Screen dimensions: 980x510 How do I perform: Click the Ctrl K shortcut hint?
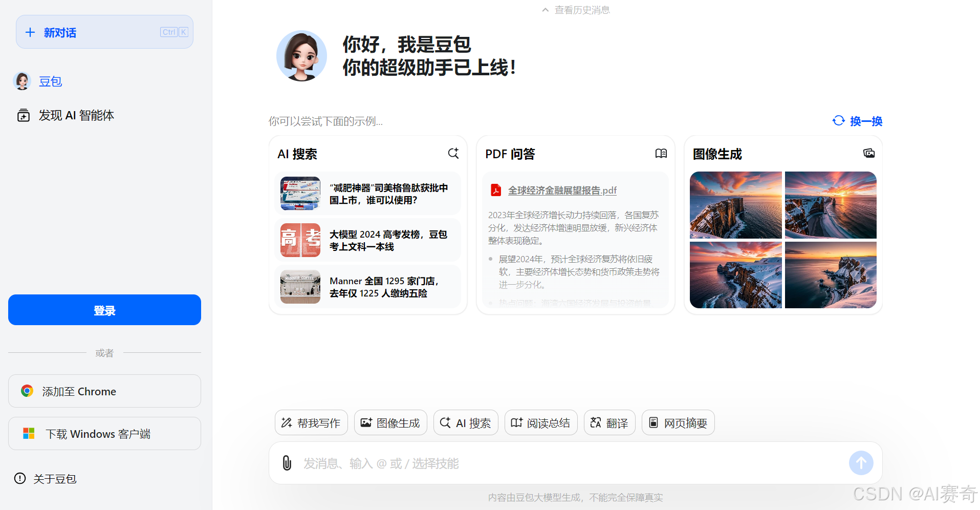click(x=174, y=32)
